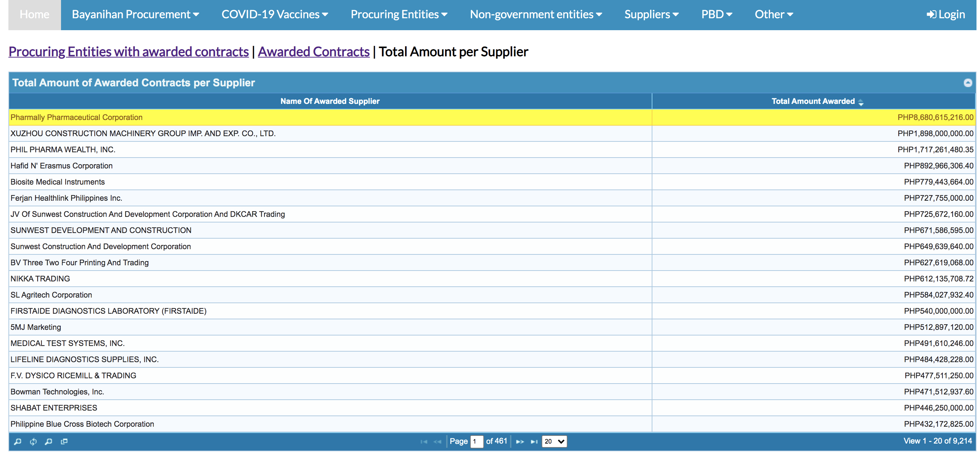The image size is (980, 459).
Task: Go to the next page using the pager icon
Action: (520, 441)
